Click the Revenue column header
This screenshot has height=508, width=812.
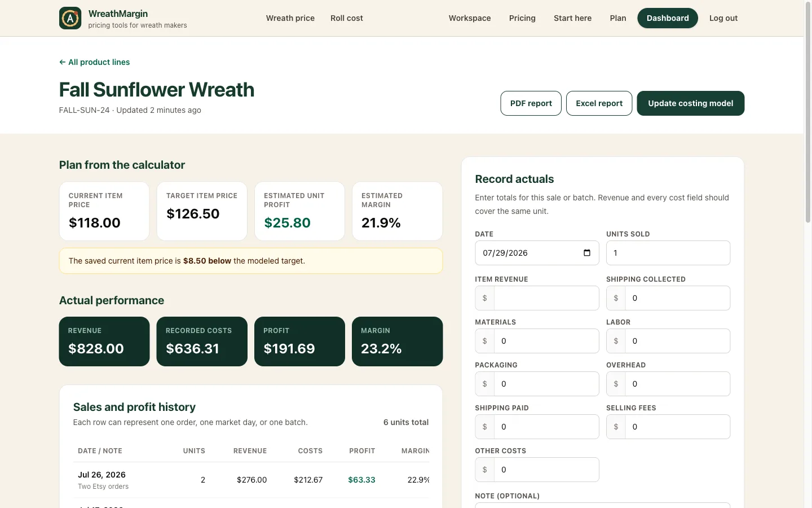(x=250, y=451)
